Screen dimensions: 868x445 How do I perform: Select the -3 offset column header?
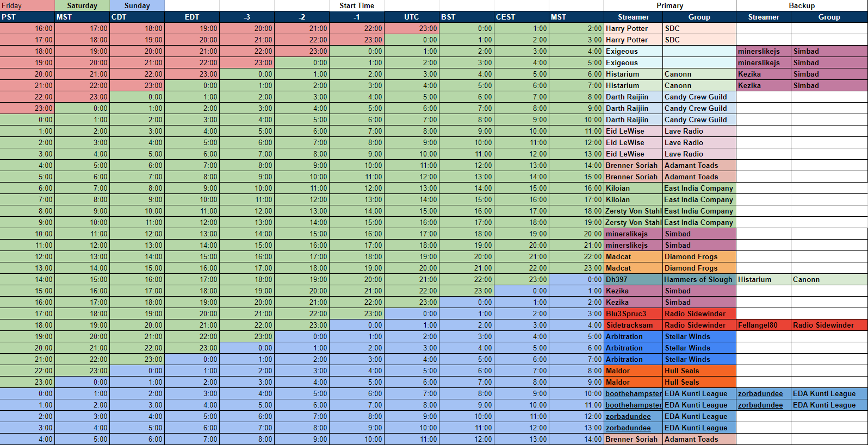tap(247, 17)
